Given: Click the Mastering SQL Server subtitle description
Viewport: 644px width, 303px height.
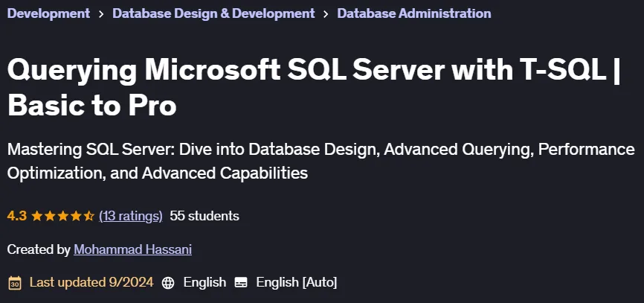Looking at the screenshot, I should point(321,161).
